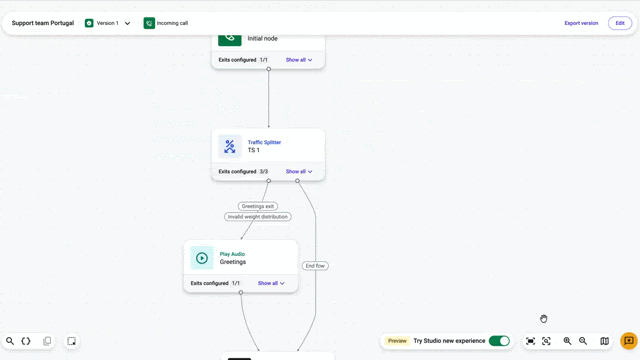The width and height of the screenshot is (640, 360).
Task: Click the Incoming call icon
Action: tap(149, 23)
